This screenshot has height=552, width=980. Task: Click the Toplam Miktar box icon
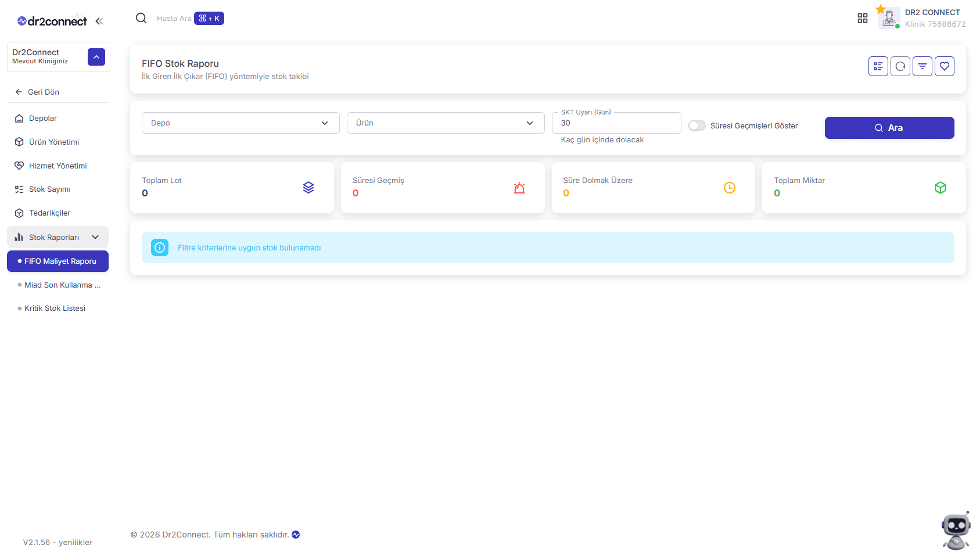pos(940,188)
